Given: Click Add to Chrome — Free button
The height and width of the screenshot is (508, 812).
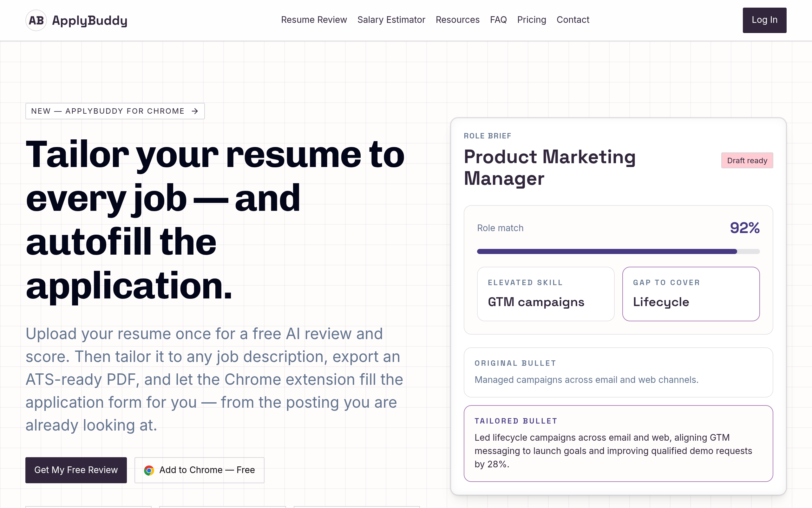Looking at the screenshot, I should [x=199, y=470].
